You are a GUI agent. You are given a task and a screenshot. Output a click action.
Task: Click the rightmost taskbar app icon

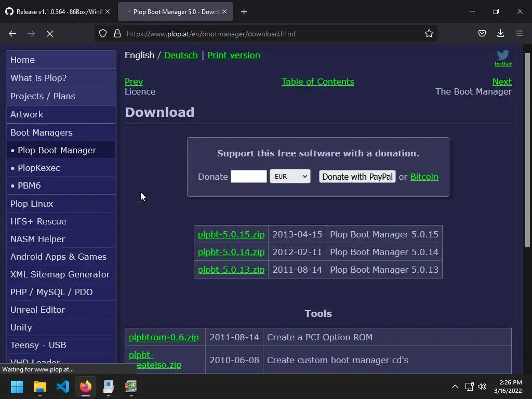click(x=131, y=387)
